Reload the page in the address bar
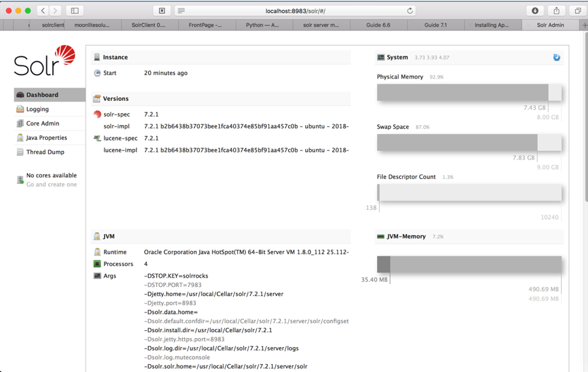 click(410, 10)
